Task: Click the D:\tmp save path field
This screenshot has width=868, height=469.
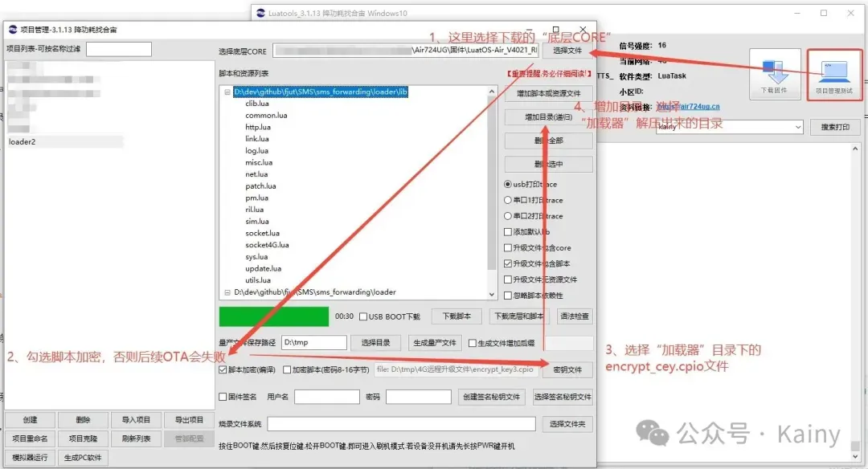Action: coord(314,342)
